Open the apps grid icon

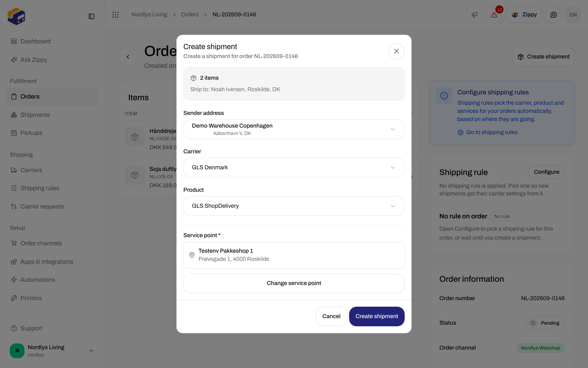pyautogui.click(x=115, y=15)
